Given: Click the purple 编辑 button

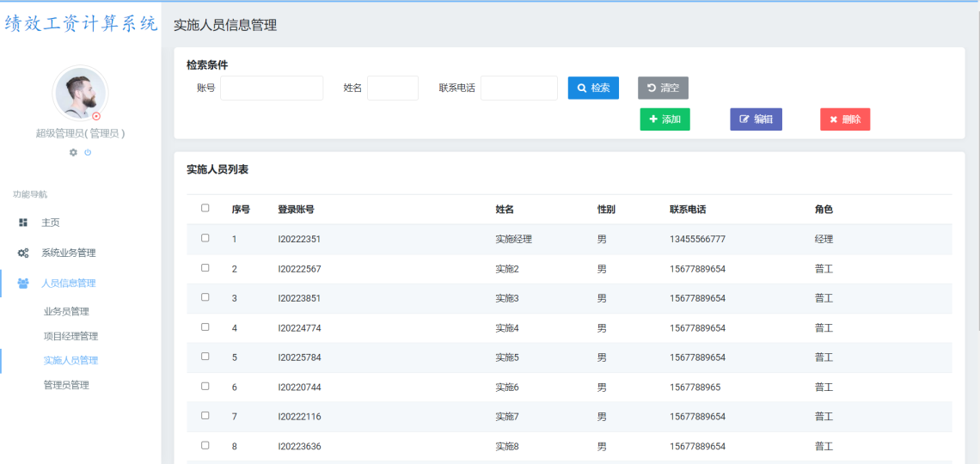Looking at the screenshot, I should [x=756, y=119].
